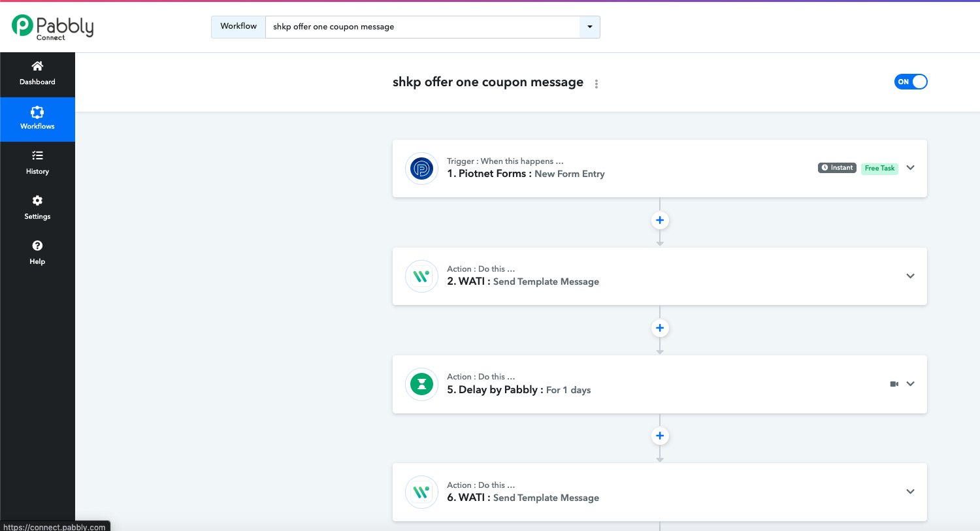Click the workflow title 'shkp offer one coupon message'
Screen dimensions: 980x531
point(488,82)
